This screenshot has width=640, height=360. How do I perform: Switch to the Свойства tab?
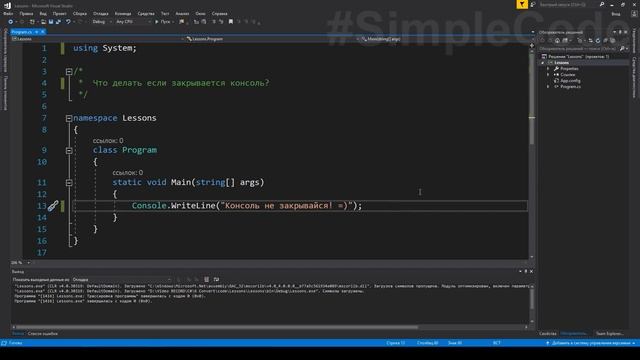[x=547, y=334]
